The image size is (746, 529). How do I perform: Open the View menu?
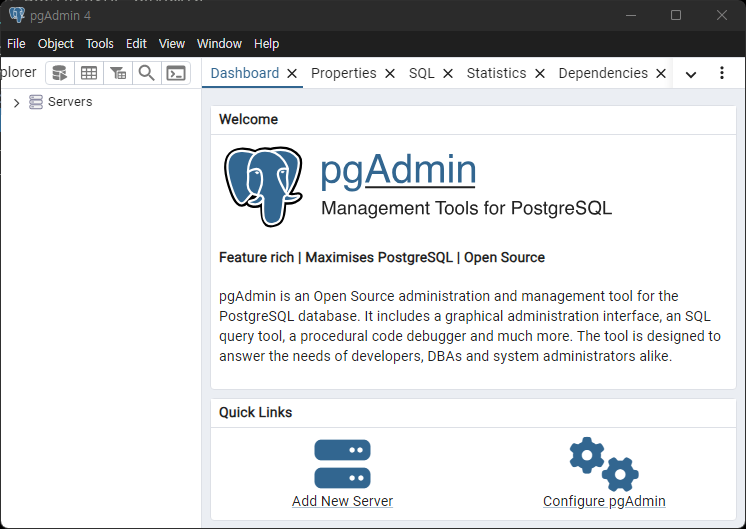tap(172, 44)
